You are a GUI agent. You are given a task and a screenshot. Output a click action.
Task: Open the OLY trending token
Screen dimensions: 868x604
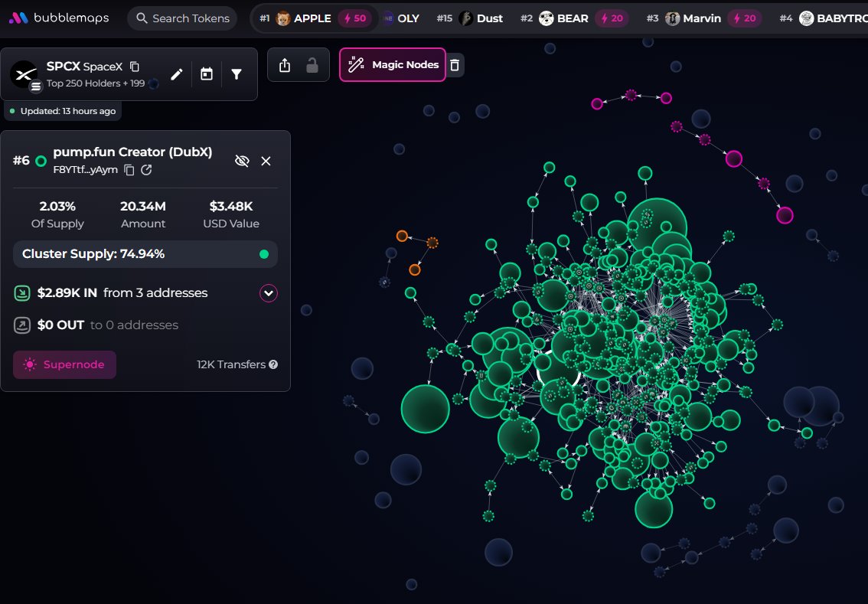[401, 18]
